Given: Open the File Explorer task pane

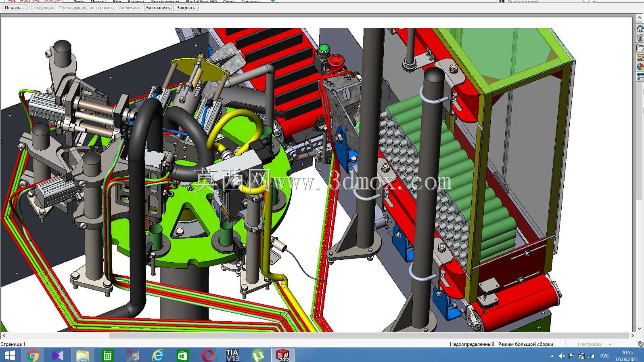Looking at the screenshot, I should click(x=640, y=48).
